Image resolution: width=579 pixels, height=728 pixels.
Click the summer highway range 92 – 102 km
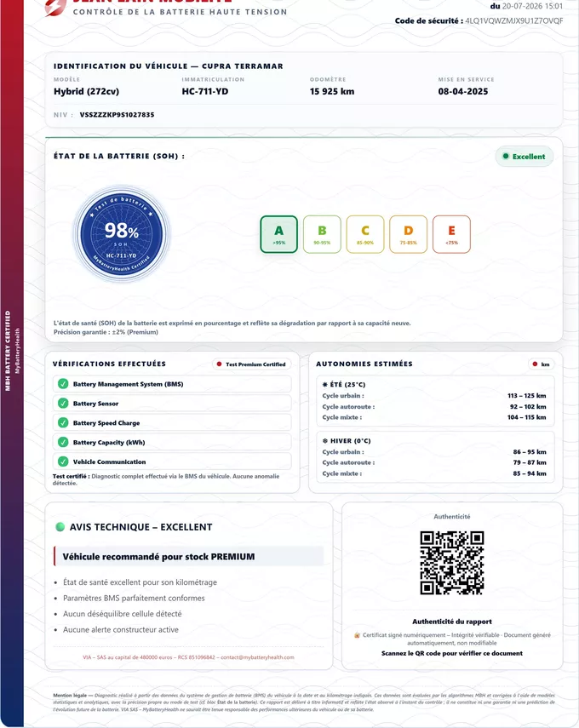tap(528, 407)
